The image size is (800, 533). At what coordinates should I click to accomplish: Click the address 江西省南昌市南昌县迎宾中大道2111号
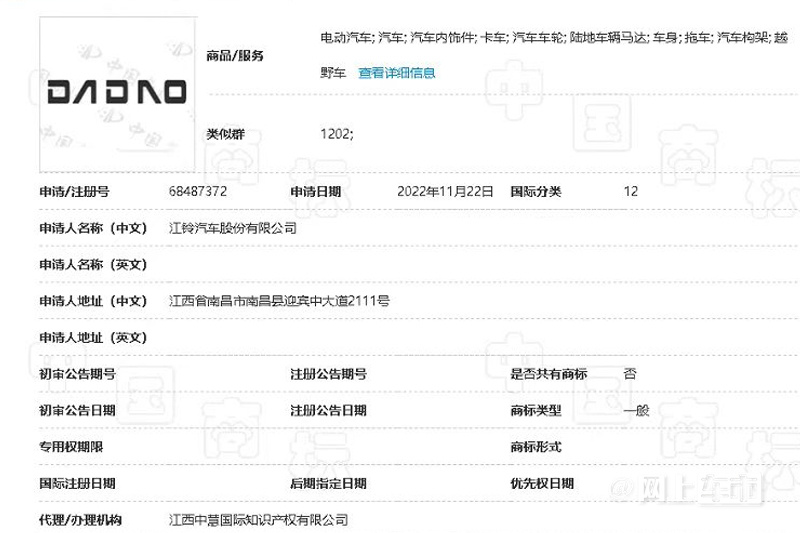pos(279,301)
